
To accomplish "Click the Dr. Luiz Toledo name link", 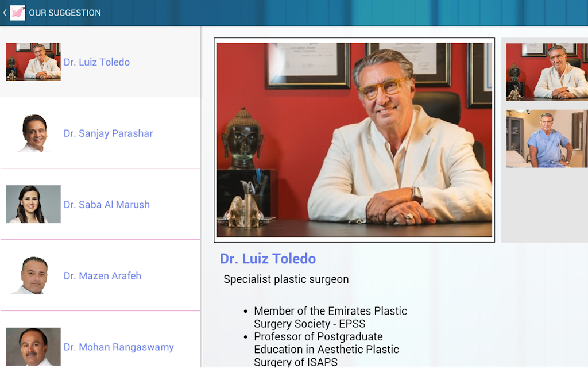I will click(96, 62).
